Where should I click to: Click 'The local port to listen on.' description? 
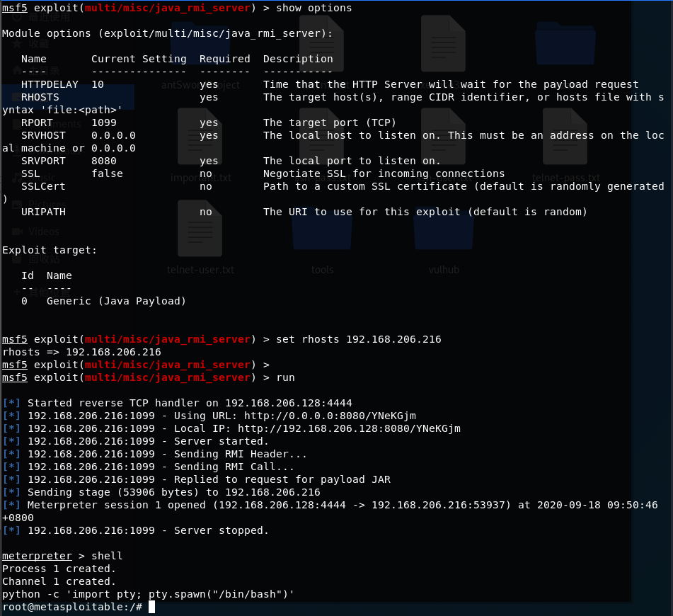[x=352, y=161]
